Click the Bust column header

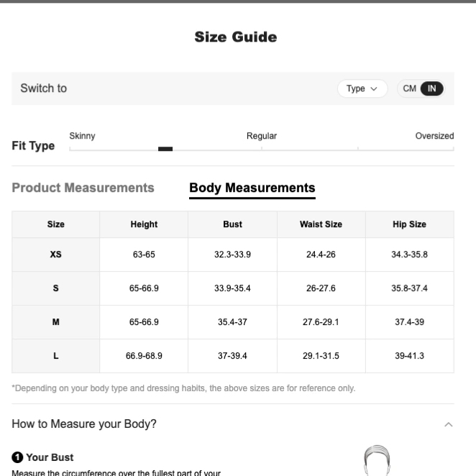(x=232, y=224)
